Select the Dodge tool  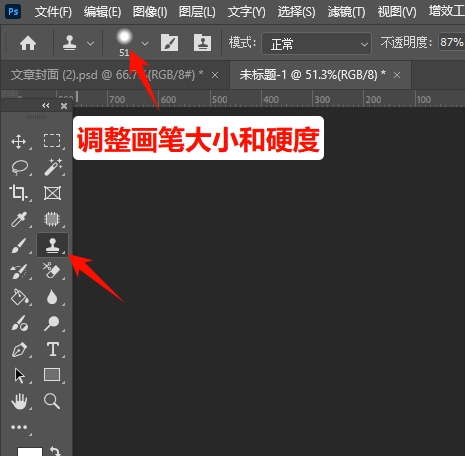(52, 323)
